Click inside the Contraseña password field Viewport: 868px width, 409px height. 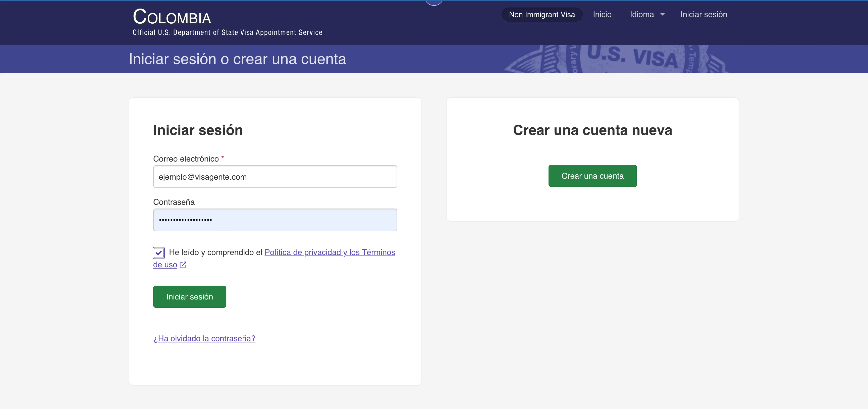275,220
